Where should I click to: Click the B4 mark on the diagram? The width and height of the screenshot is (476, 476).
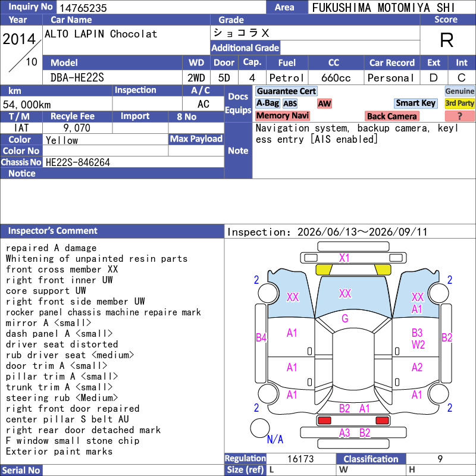click(x=261, y=337)
